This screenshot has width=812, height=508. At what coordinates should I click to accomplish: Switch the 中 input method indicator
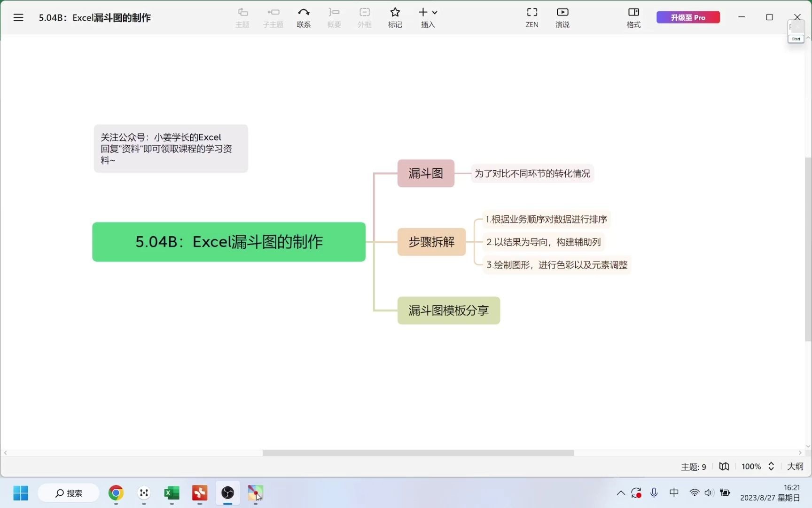tap(674, 492)
